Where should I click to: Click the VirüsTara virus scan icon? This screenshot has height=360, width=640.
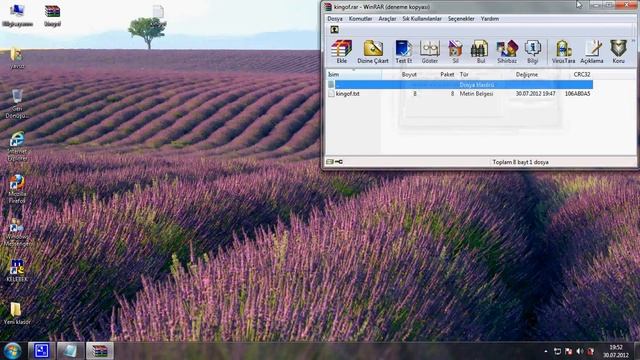563,51
